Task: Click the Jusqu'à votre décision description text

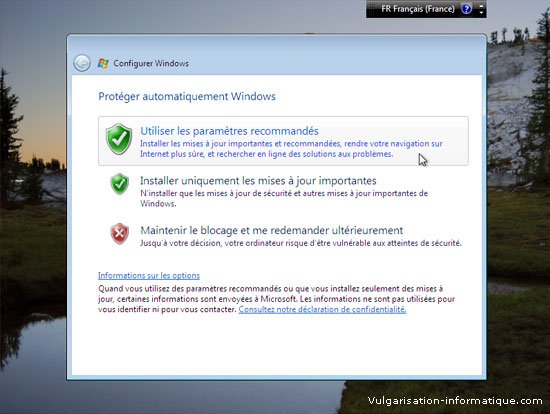Action: pyautogui.click(x=301, y=243)
